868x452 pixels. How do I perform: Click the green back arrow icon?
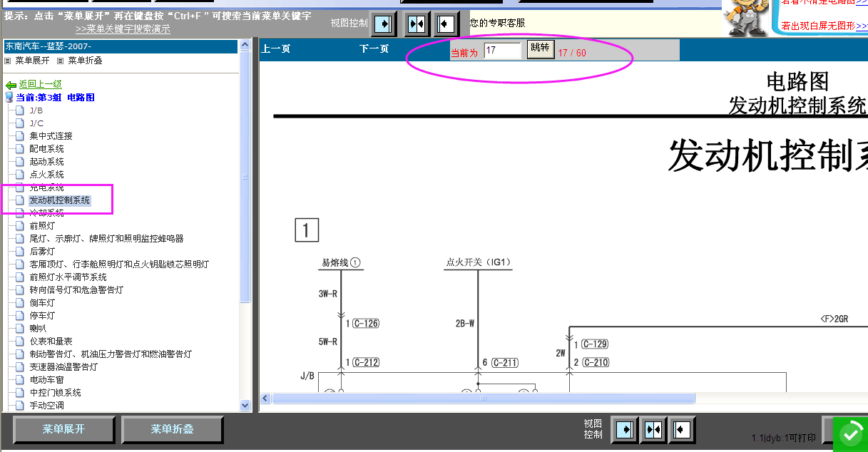(x=11, y=85)
